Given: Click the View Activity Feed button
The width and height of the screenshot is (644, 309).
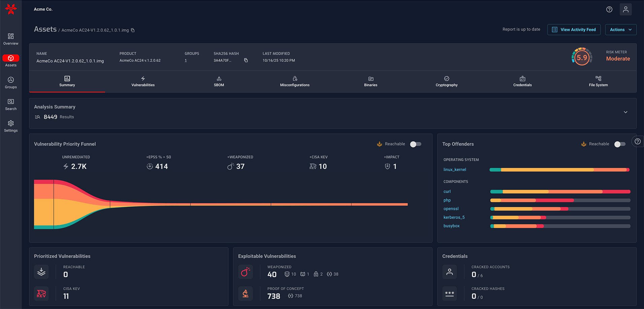Looking at the screenshot, I should [574, 30].
